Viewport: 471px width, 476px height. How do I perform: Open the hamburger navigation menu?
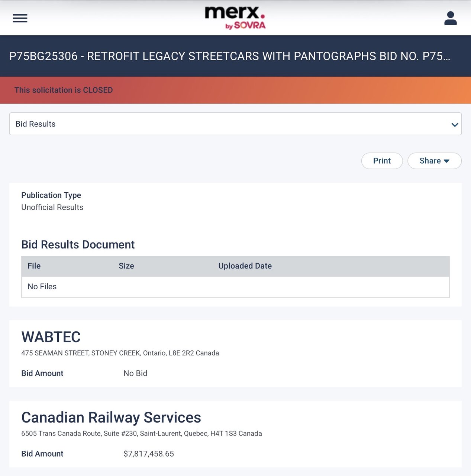(x=20, y=18)
